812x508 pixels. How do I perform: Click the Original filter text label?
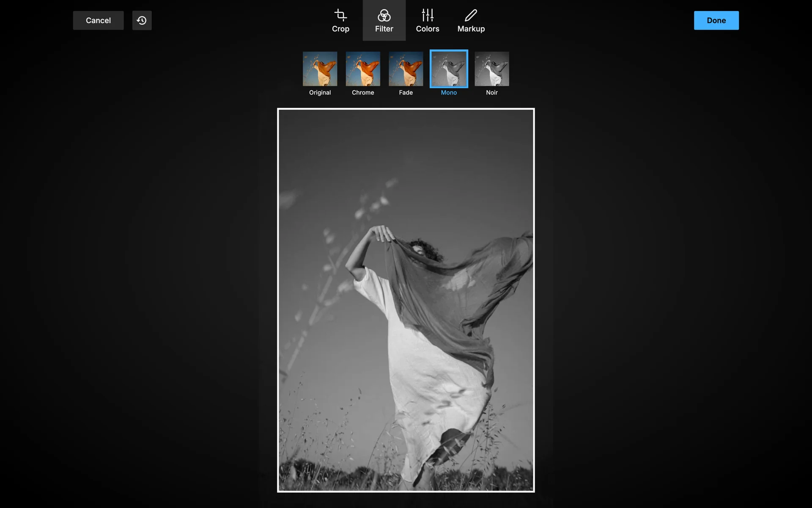pyautogui.click(x=320, y=92)
